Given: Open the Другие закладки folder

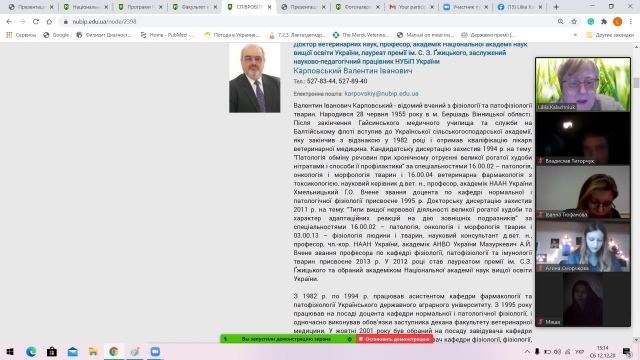Looking at the screenshot, I should (610, 35).
